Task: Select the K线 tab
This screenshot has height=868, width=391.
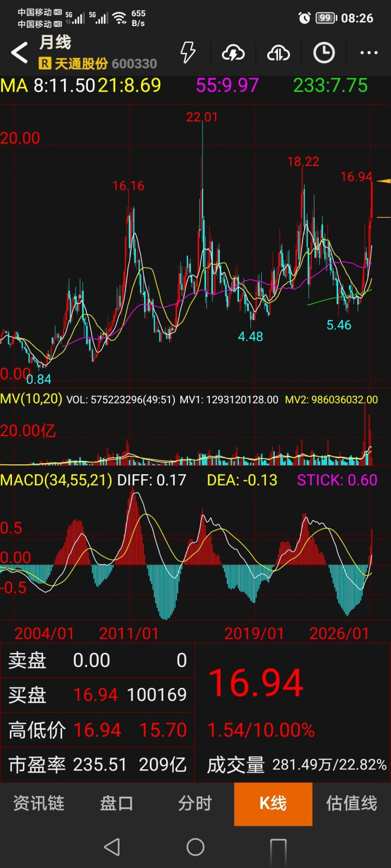Action: pyautogui.click(x=273, y=804)
